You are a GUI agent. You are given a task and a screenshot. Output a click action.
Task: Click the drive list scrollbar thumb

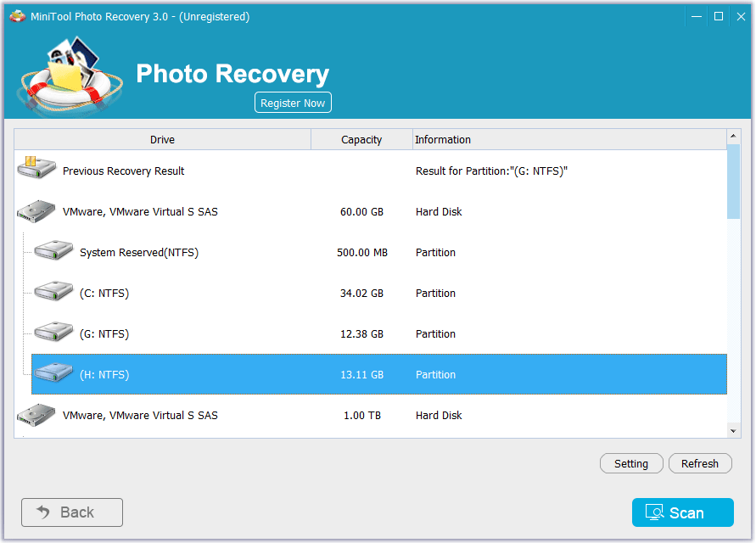733,182
